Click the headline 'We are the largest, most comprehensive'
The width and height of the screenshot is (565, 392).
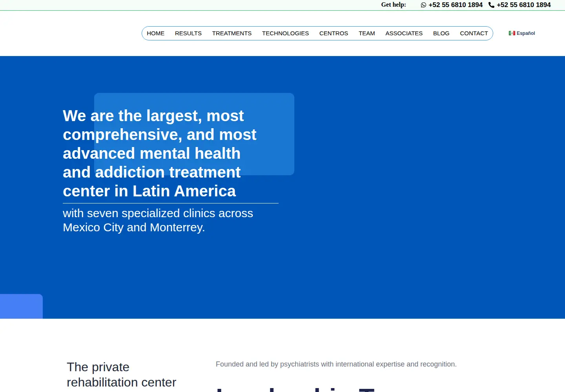click(x=160, y=153)
